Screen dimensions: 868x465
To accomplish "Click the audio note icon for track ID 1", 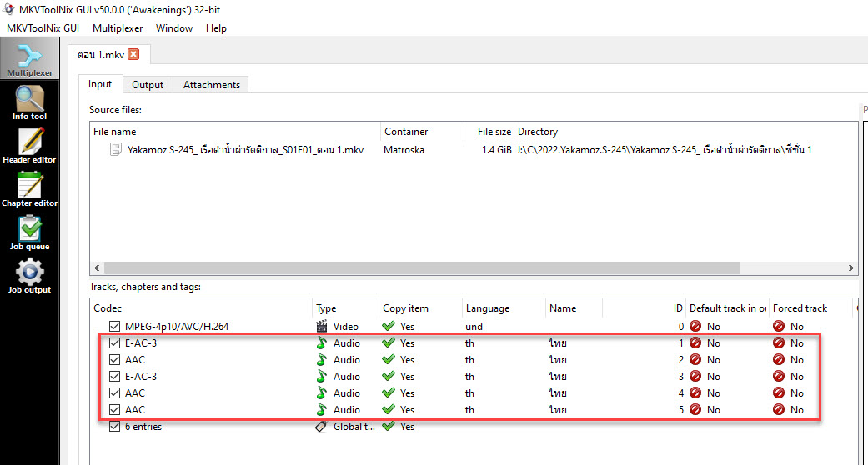I will (x=322, y=343).
